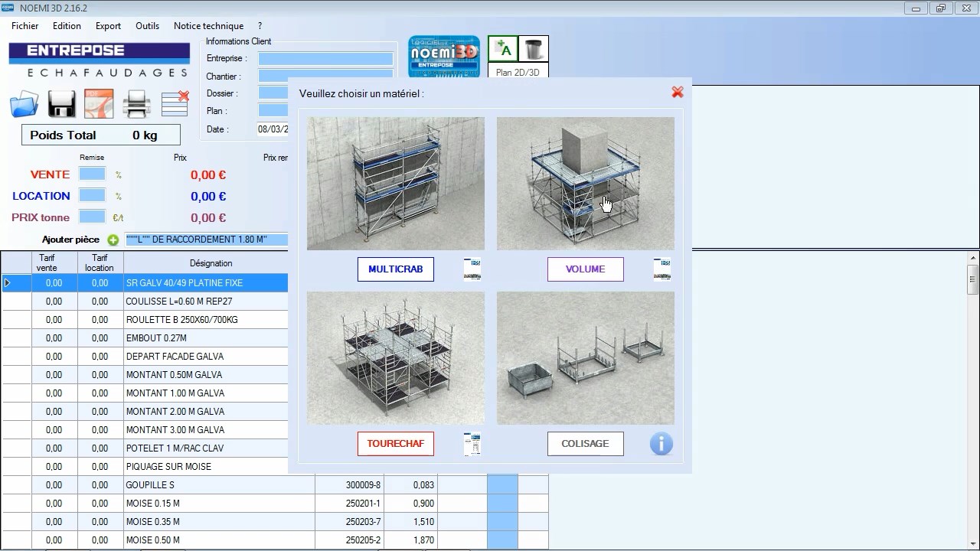Image resolution: width=980 pixels, height=551 pixels.
Task: Select the MONTANT 2.00 M GALVA row
Action: pos(175,412)
